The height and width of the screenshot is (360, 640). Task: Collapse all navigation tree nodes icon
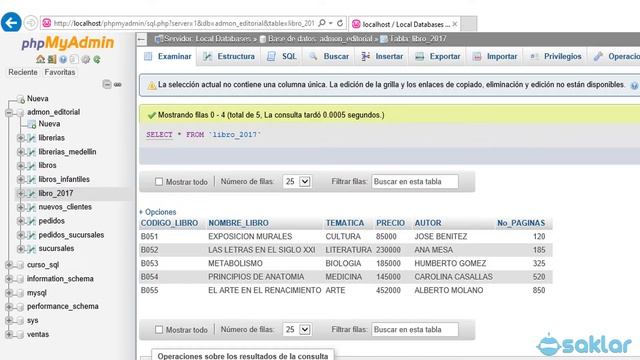[x=107, y=84]
